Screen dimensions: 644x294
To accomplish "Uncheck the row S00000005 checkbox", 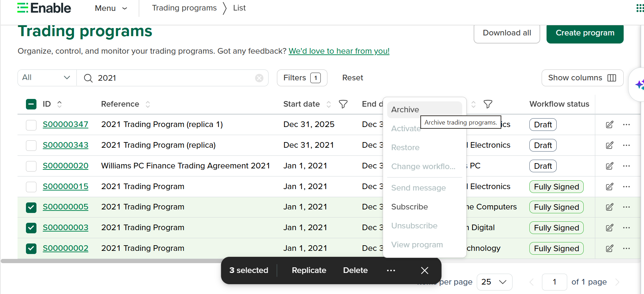I will pyautogui.click(x=31, y=207).
